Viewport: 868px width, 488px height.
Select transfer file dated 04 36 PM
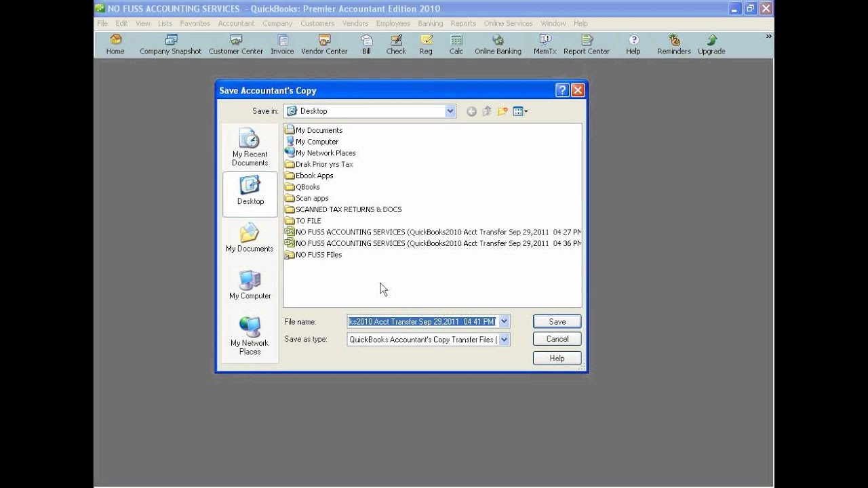click(433, 243)
